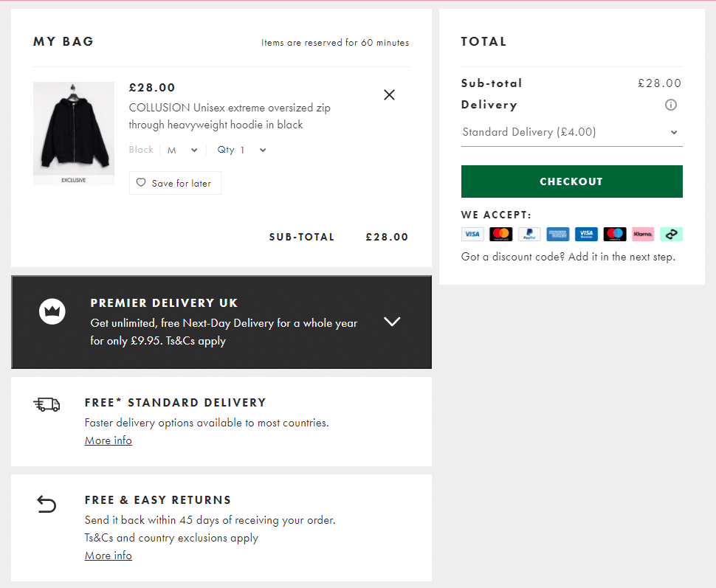
Task: Click the Save for later button
Action: tap(175, 183)
